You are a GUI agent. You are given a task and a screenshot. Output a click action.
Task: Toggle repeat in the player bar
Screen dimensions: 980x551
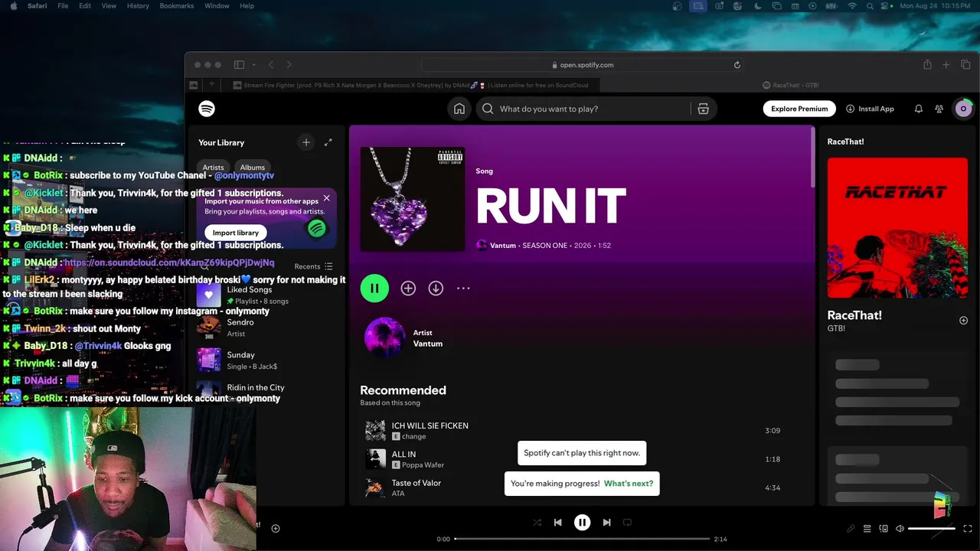point(627,523)
